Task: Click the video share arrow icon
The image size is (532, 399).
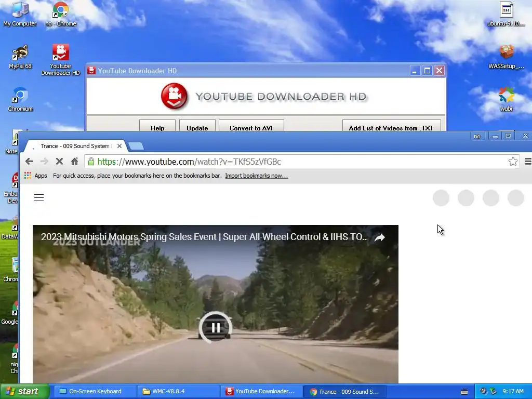Action: tap(380, 237)
